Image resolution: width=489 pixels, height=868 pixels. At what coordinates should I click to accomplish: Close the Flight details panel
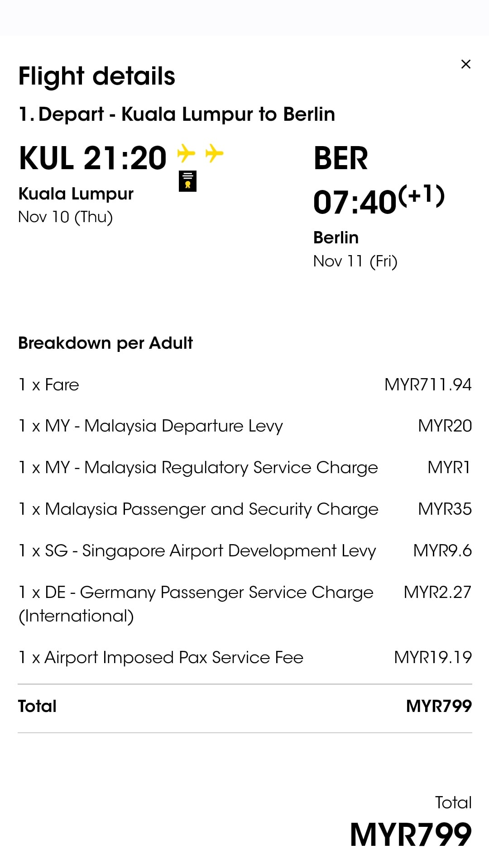[x=465, y=64]
